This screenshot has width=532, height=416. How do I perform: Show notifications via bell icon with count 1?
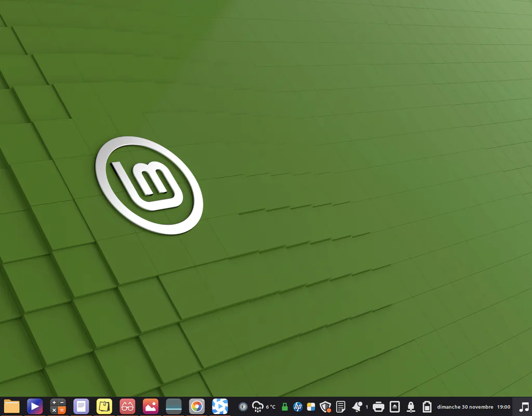coord(360,407)
